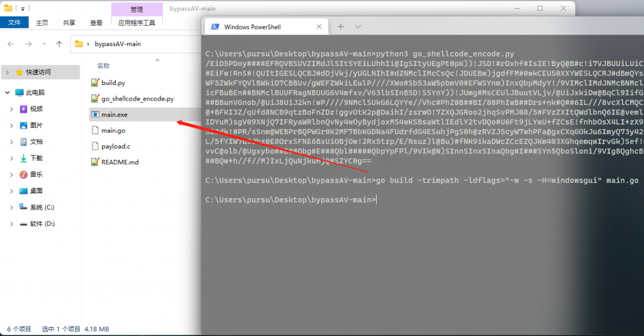The height and width of the screenshot is (336, 644).
Task: Click 6 个项目 in status bar
Action: (19, 329)
